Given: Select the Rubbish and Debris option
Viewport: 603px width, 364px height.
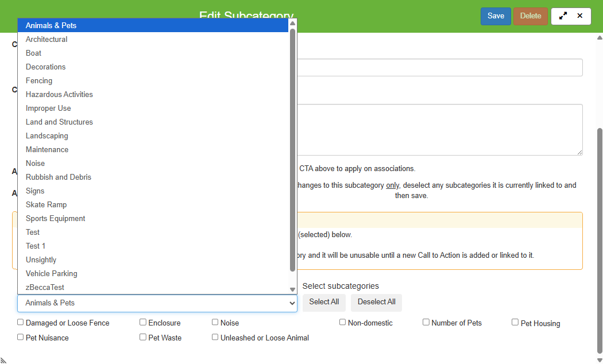Looking at the screenshot, I should [59, 177].
